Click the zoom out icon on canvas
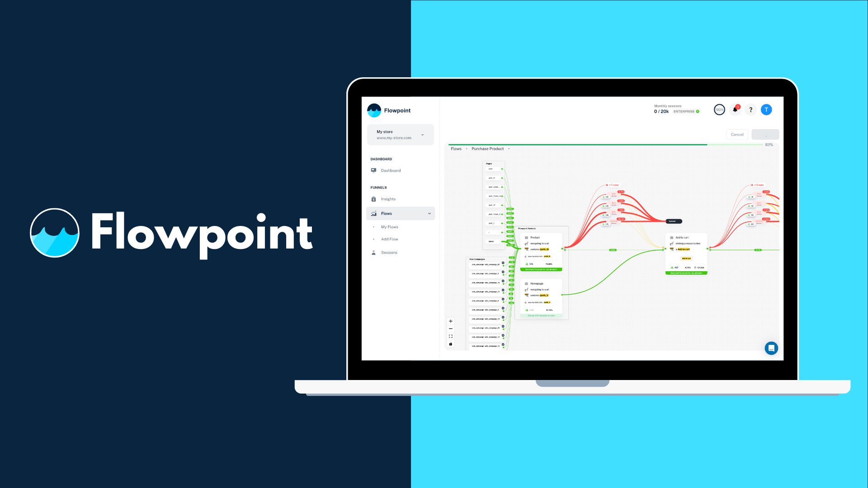 click(451, 328)
